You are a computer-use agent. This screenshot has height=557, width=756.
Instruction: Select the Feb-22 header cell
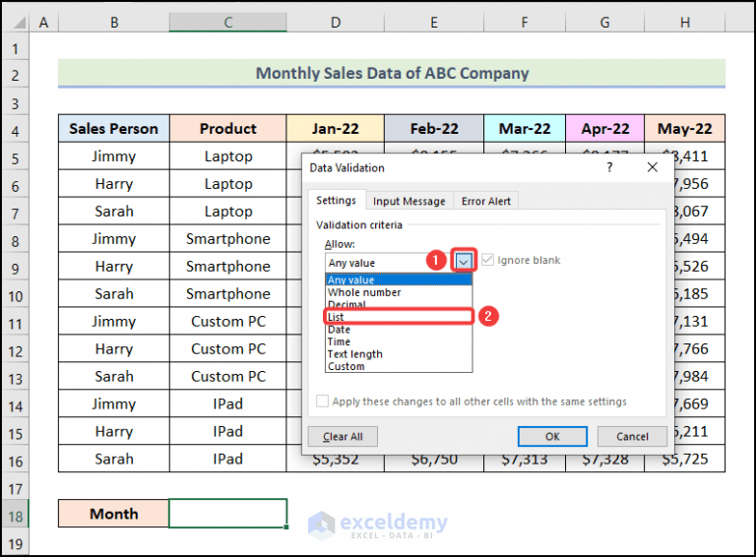(434, 129)
